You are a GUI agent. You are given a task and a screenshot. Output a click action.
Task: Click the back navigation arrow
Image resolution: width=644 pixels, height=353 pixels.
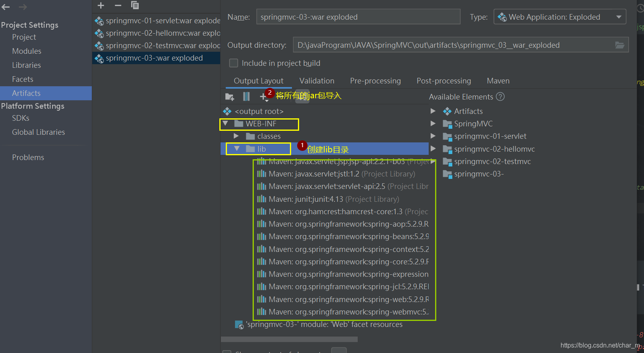point(6,7)
